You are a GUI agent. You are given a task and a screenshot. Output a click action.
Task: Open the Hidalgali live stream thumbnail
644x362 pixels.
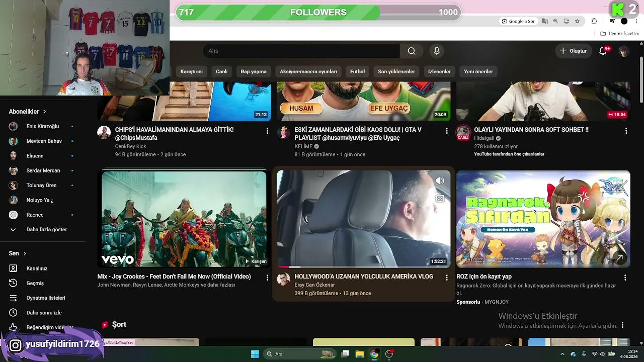(x=543, y=101)
